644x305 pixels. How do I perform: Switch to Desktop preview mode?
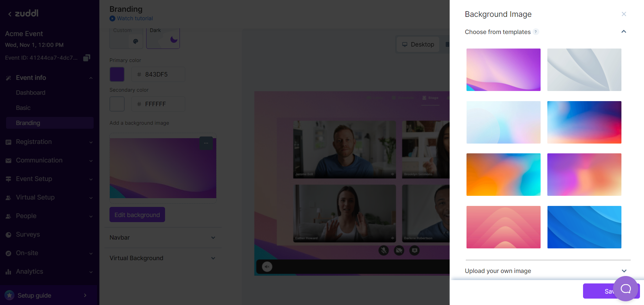[418, 44]
